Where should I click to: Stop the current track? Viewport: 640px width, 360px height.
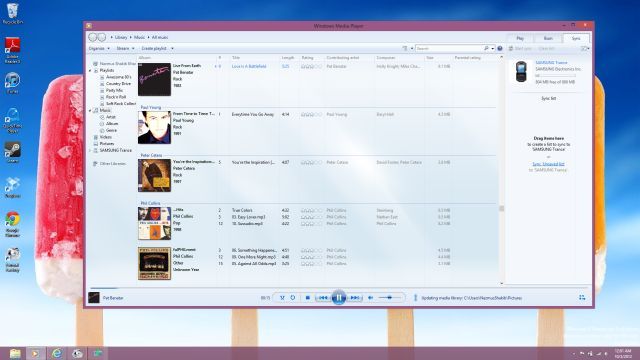pos(308,298)
